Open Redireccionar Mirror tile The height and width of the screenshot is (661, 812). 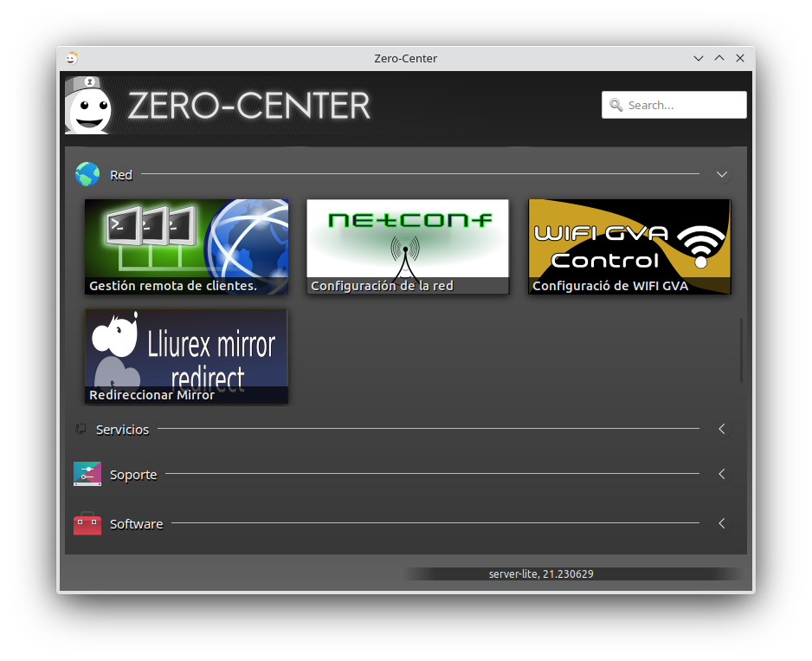click(x=186, y=356)
